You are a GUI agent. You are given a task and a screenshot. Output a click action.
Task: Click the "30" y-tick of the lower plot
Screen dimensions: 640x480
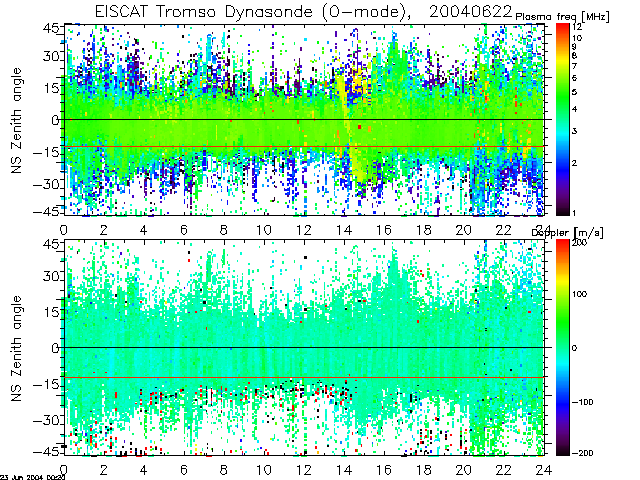[51, 276]
